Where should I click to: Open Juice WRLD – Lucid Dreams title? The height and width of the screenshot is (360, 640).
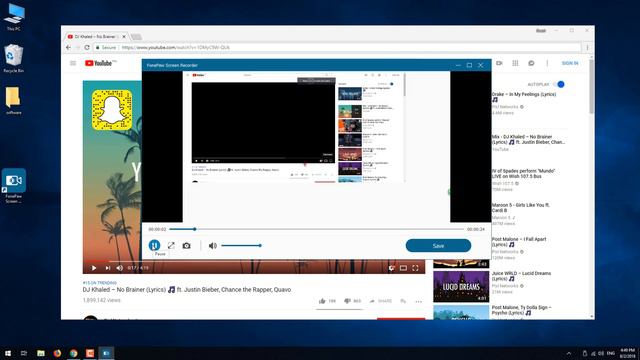click(x=521, y=276)
